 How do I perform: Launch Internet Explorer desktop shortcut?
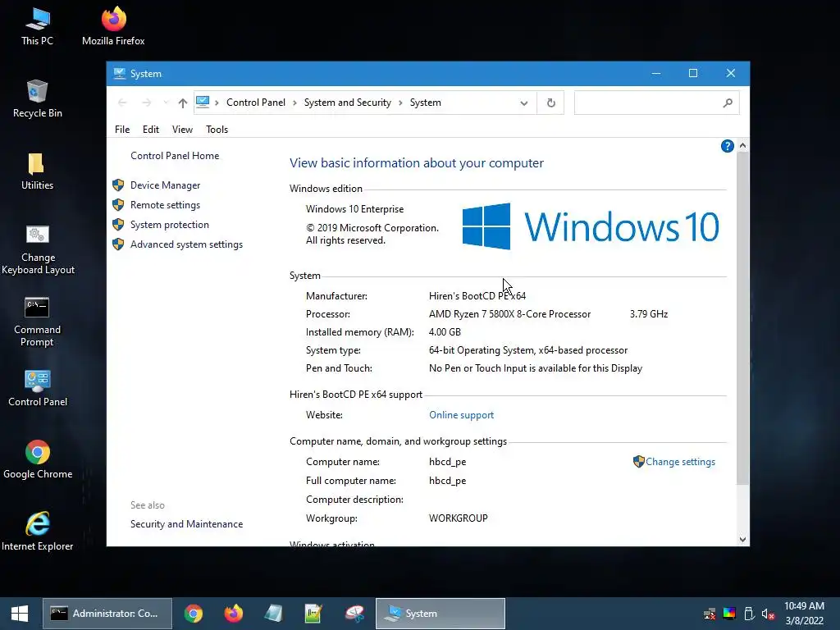coord(38,532)
